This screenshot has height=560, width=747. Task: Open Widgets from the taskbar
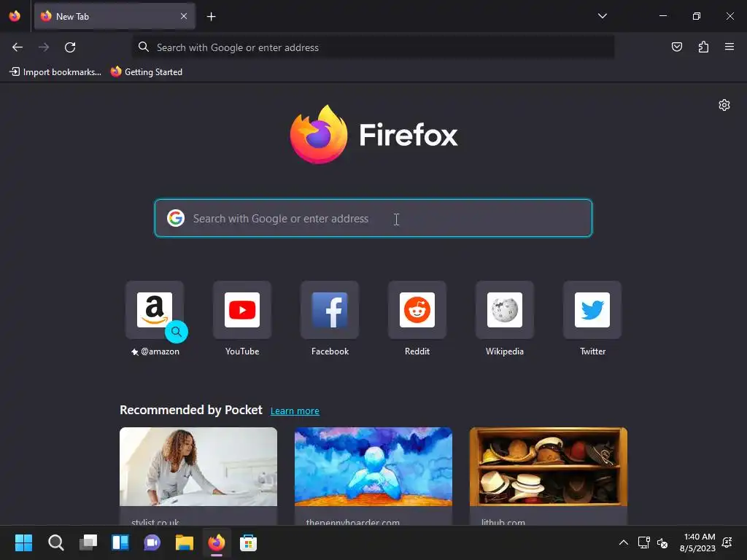(x=120, y=542)
